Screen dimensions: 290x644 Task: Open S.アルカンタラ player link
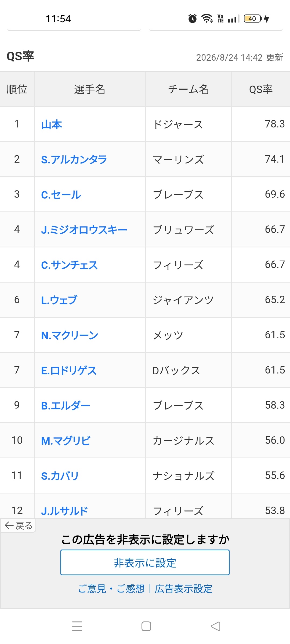click(x=74, y=159)
